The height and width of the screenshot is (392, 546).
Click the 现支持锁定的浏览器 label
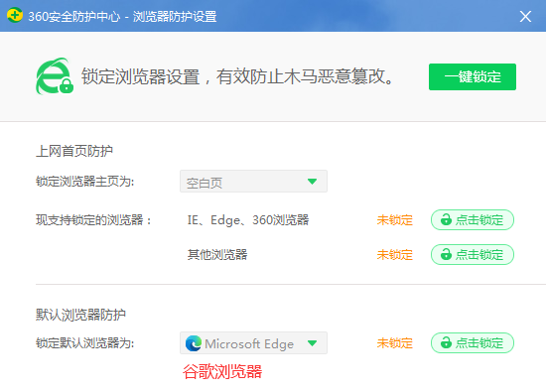pos(93,220)
